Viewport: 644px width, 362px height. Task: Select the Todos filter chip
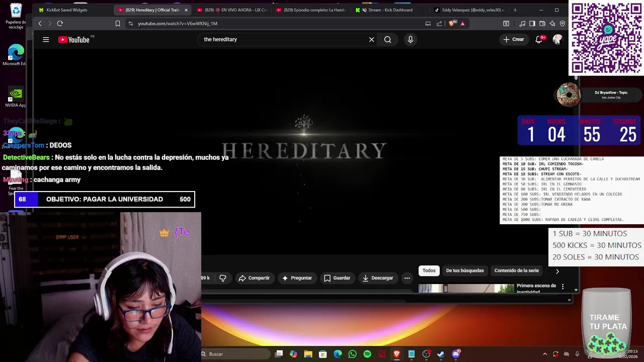pos(429,270)
